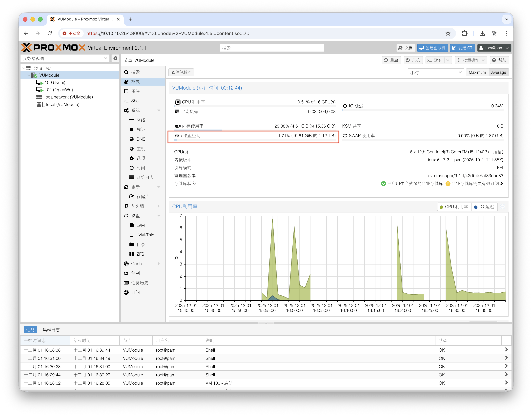The width and height of the screenshot is (532, 416).
Task: Click the 软件包版本 button
Action: [x=181, y=72]
